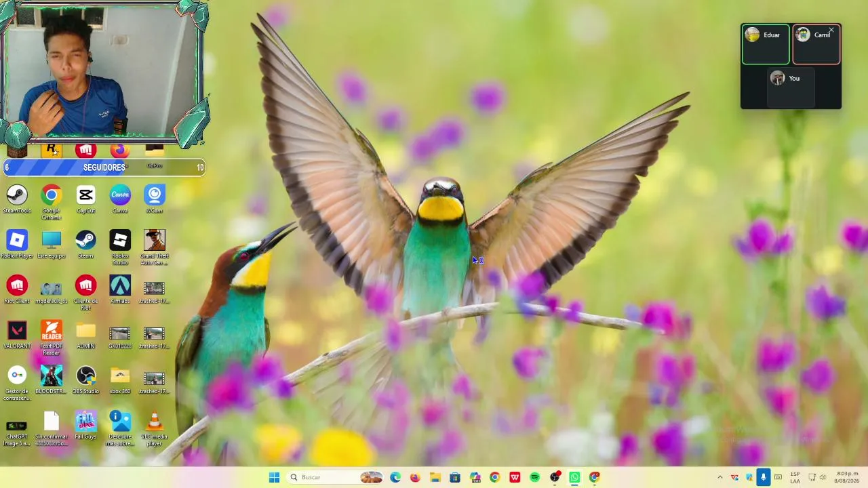Click the Gestor de contraseñas desktop shortcut
868x488 pixels.
tap(17, 384)
